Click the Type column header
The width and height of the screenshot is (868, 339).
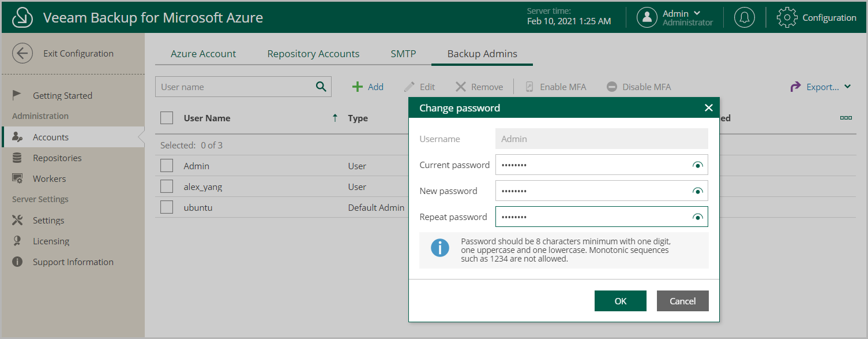click(x=358, y=118)
